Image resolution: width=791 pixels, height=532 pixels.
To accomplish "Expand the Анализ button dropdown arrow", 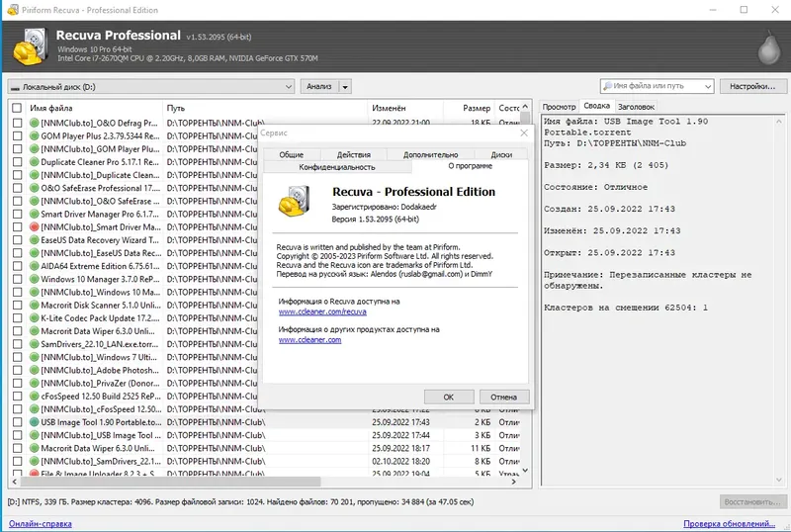I will pyautogui.click(x=345, y=87).
